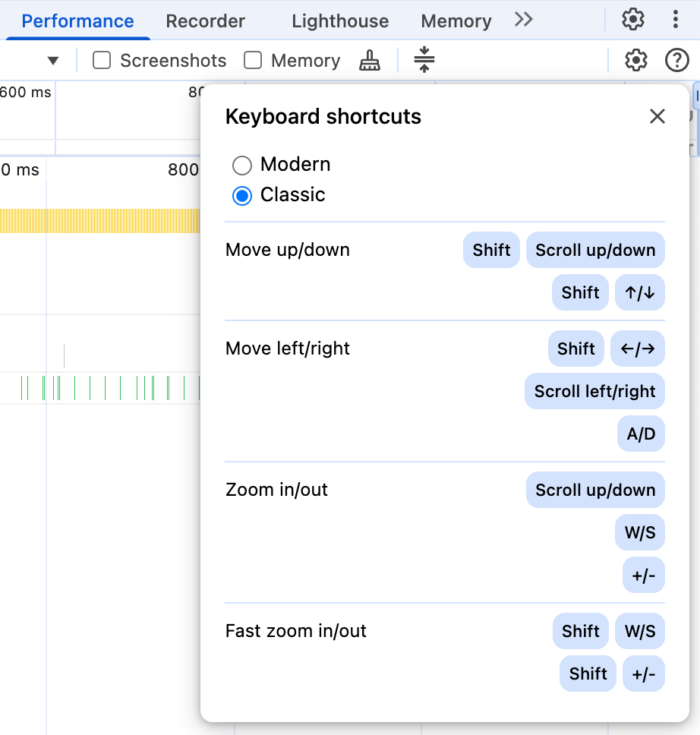Open the Performance panel capture settings gear
Viewport: 700px width, 735px height.
tap(635, 60)
